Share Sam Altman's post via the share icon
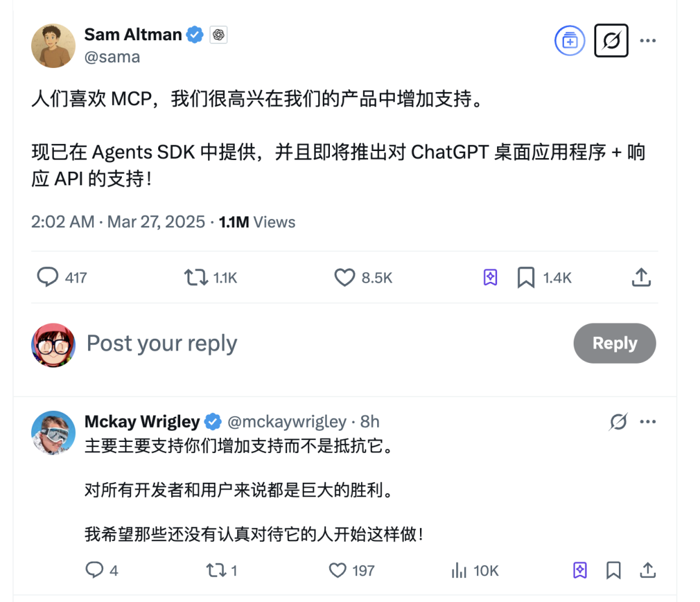700x602 pixels. pos(641,277)
